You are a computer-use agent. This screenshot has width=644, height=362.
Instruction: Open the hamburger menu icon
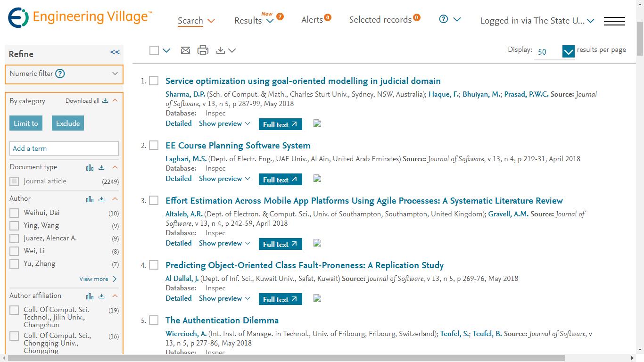(x=614, y=21)
